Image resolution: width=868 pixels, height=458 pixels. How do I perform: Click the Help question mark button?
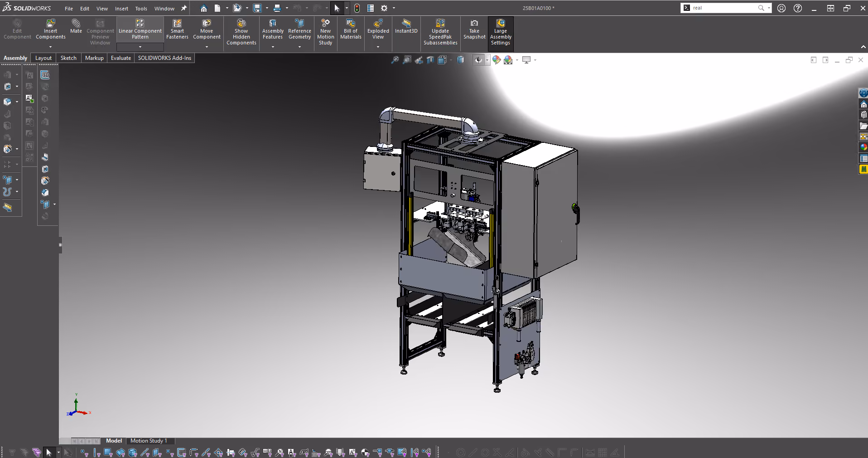point(798,8)
